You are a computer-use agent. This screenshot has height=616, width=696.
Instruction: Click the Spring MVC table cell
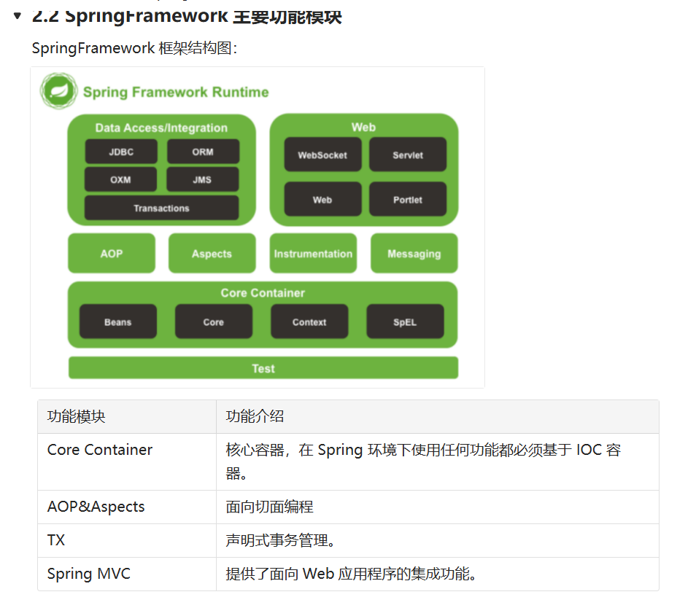(127, 574)
